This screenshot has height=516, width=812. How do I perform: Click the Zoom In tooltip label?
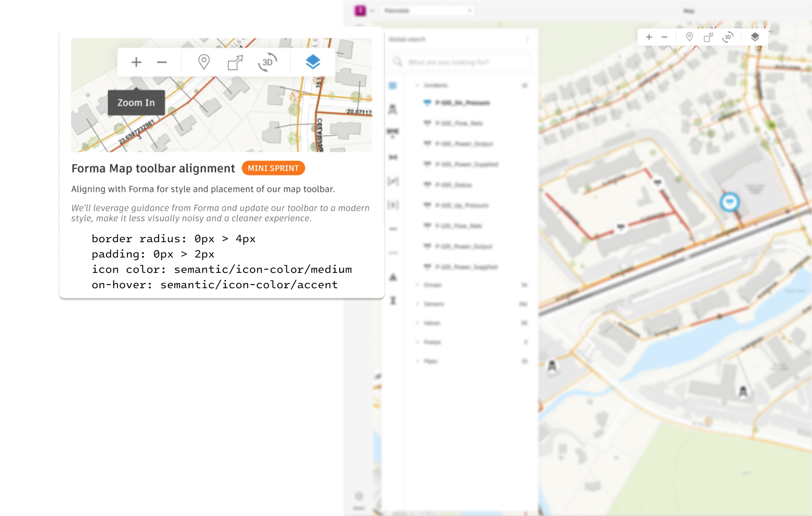pyautogui.click(x=136, y=103)
